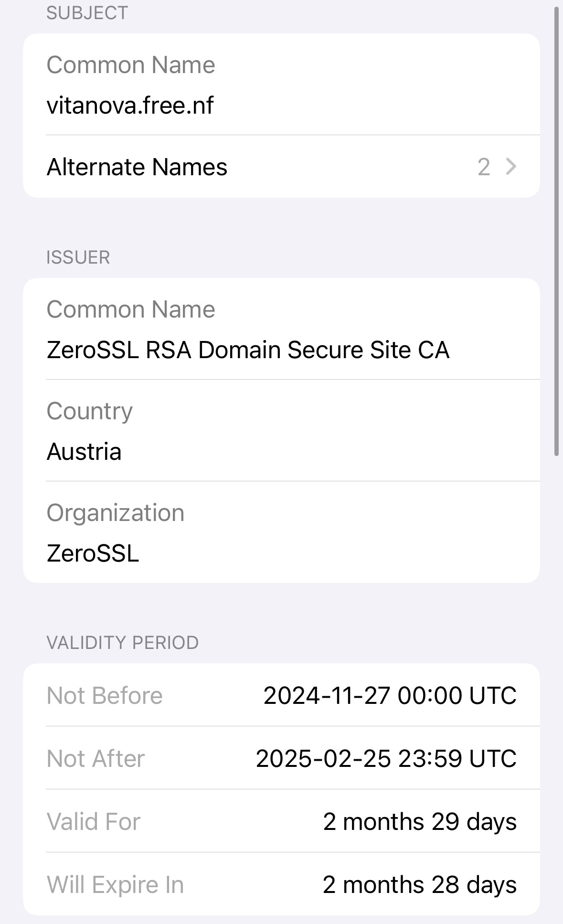Select the Valid For duration value
The width and height of the screenshot is (563, 924).
coord(419,822)
